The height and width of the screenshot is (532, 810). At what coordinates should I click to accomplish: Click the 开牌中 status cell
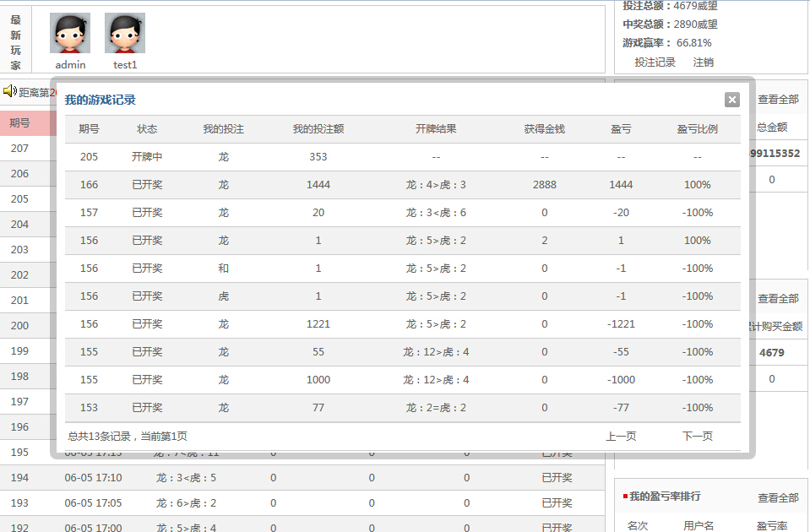[147, 157]
